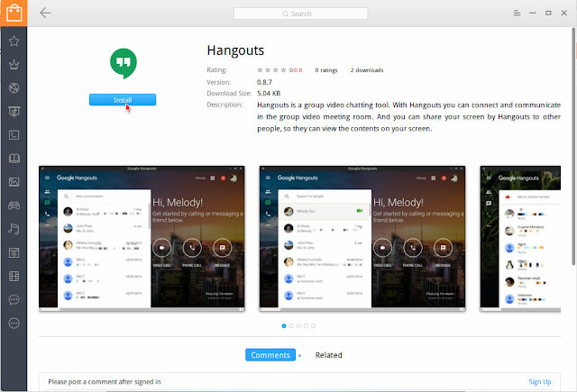Click the Hangouts description paragraph
577x392 pixels.
[408, 116]
